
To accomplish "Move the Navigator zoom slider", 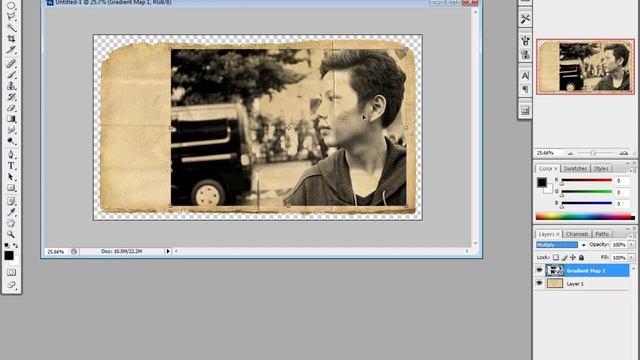I will coord(593,153).
